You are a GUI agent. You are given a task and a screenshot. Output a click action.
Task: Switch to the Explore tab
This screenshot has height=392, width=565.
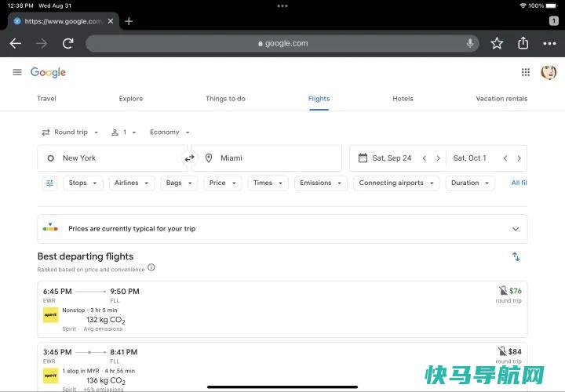click(131, 99)
